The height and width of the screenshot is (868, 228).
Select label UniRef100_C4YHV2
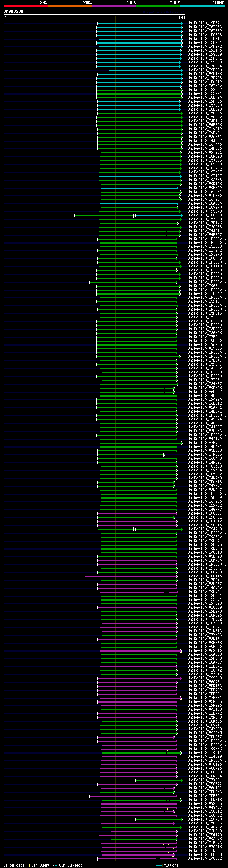click(x=204, y=486)
